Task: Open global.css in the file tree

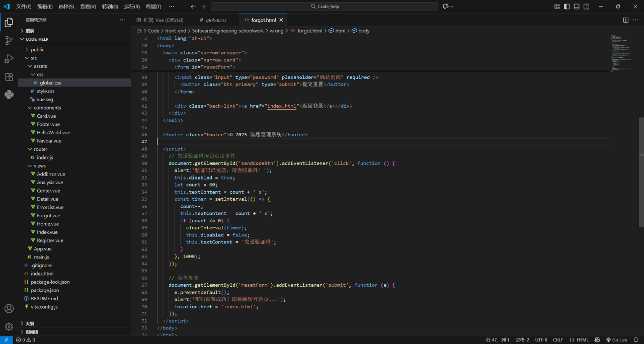Action: pyautogui.click(x=74, y=82)
